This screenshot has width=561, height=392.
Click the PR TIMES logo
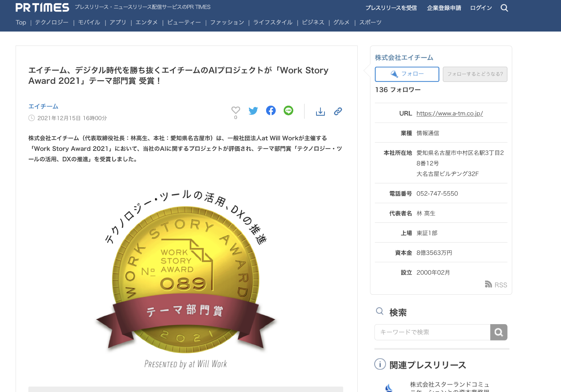pyautogui.click(x=42, y=8)
